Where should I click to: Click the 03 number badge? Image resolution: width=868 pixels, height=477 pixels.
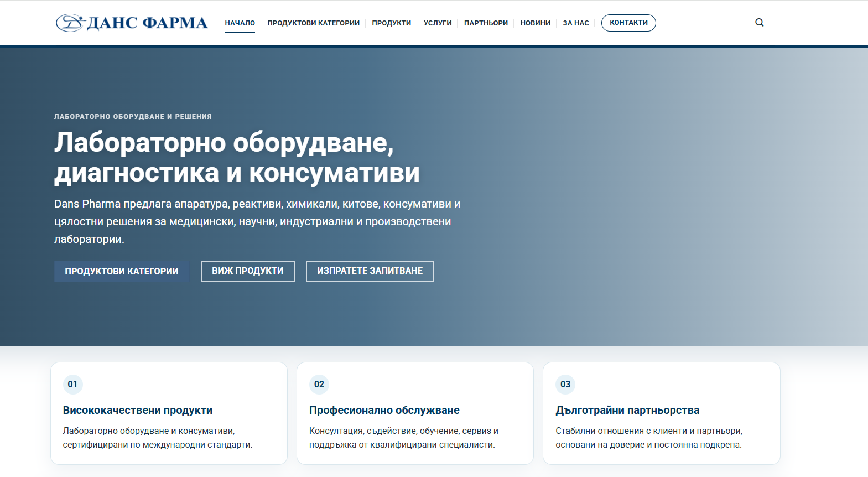click(565, 384)
